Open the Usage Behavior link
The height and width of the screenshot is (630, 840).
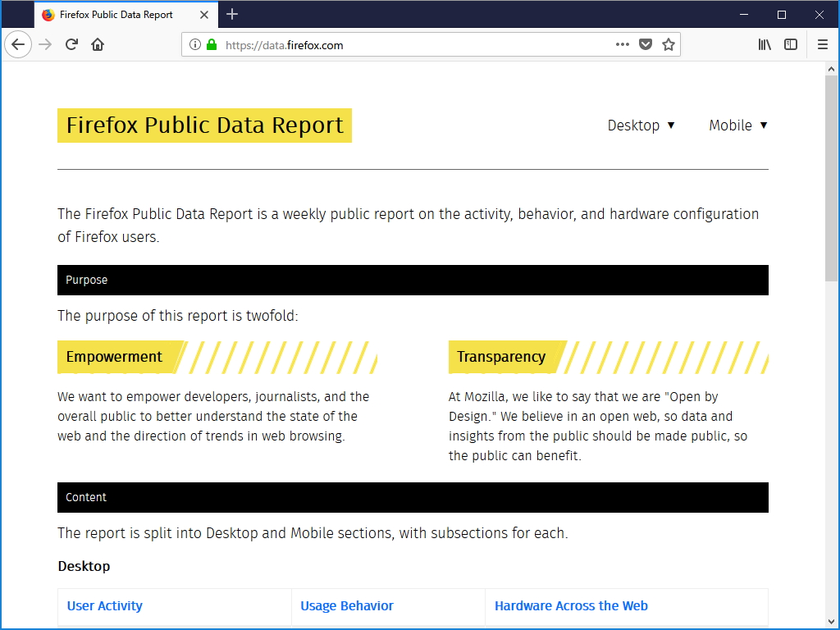[x=345, y=605]
